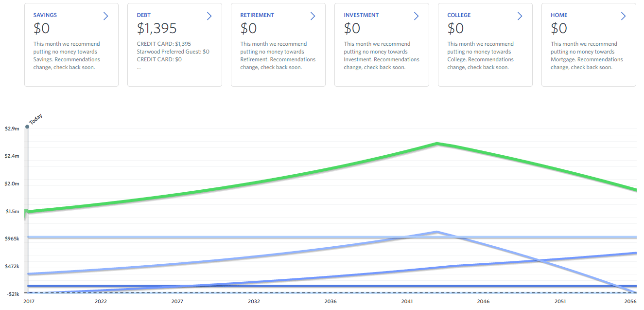Expand Retirement card using its chevron
Image resolution: width=644 pixels, height=310 pixels.
coord(313,16)
